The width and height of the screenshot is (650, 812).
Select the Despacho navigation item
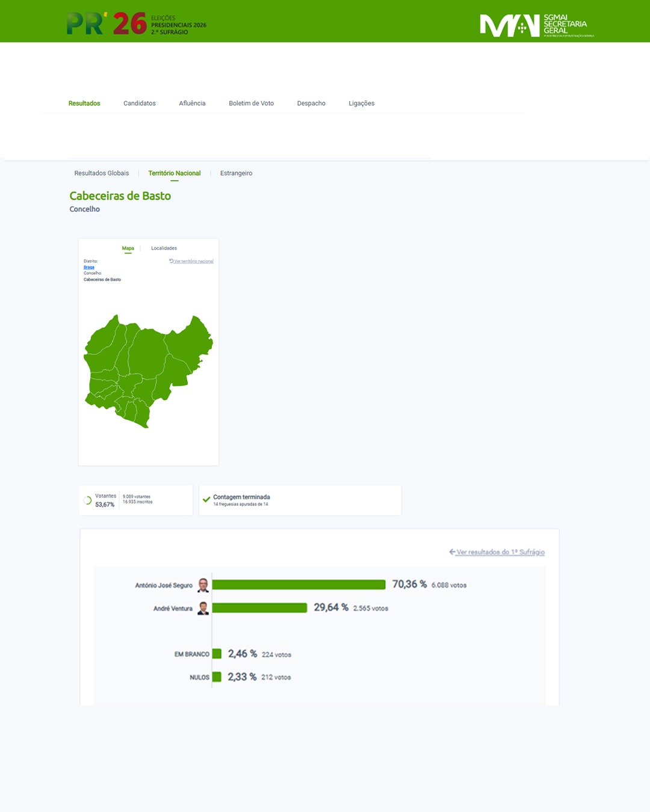(311, 103)
